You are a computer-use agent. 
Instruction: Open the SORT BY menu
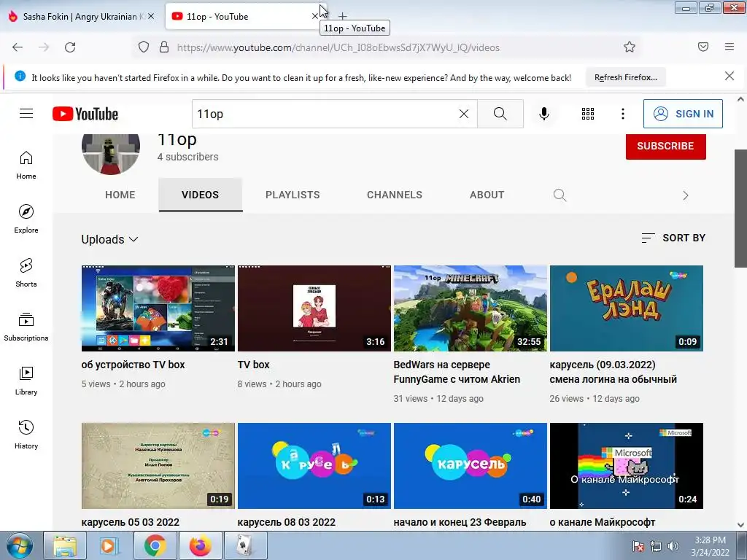tap(673, 238)
